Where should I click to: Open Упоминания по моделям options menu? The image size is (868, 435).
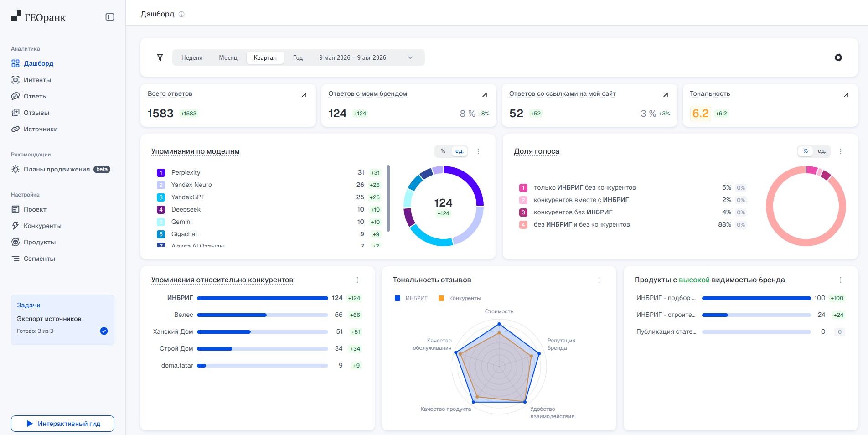click(x=478, y=151)
